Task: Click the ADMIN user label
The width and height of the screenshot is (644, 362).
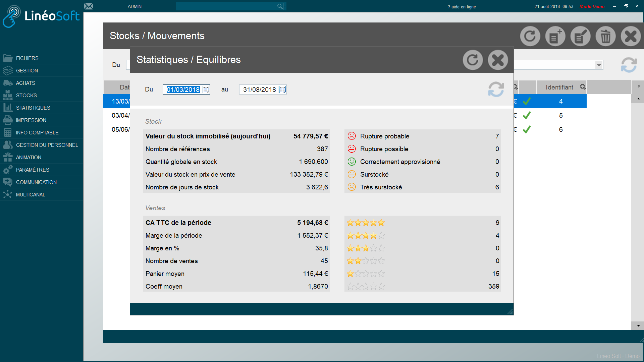Action: 135,6
